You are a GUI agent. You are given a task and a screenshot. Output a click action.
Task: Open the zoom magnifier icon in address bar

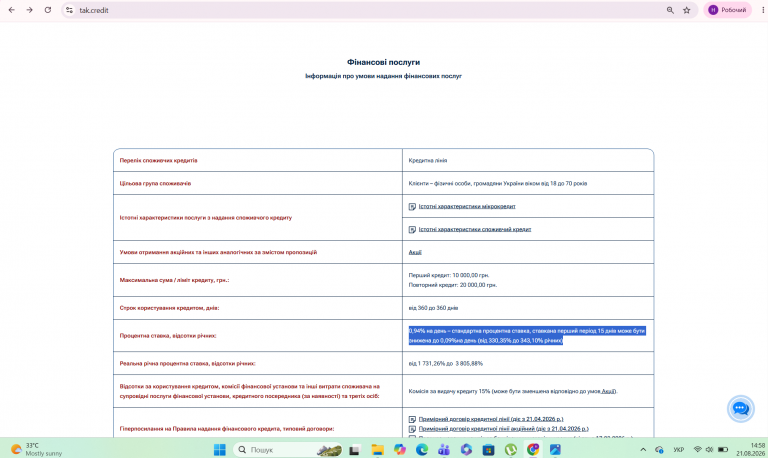(x=670, y=10)
